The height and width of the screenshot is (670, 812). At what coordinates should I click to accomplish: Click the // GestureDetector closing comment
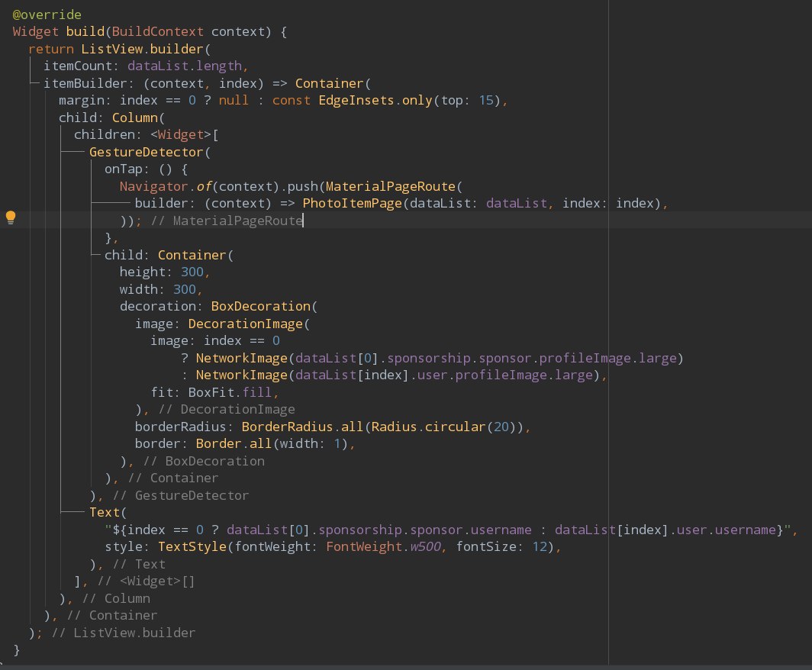point(181,495)
